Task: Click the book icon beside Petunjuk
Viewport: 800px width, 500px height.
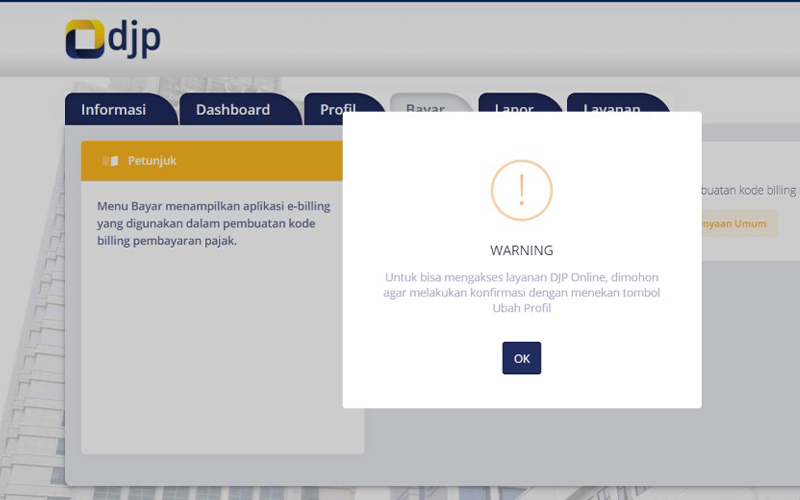Action: (x=110, y=161)
